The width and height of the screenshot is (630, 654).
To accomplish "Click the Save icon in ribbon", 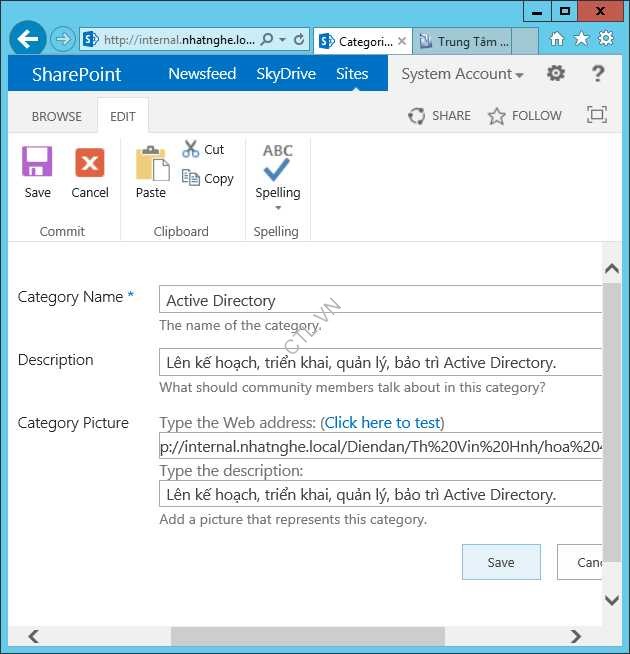I will 37,162.
